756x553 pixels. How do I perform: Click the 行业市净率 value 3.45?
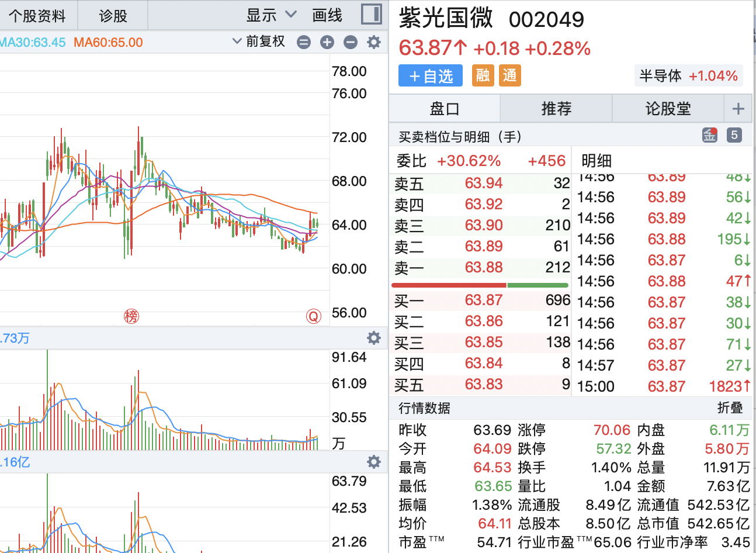(736, 542)
